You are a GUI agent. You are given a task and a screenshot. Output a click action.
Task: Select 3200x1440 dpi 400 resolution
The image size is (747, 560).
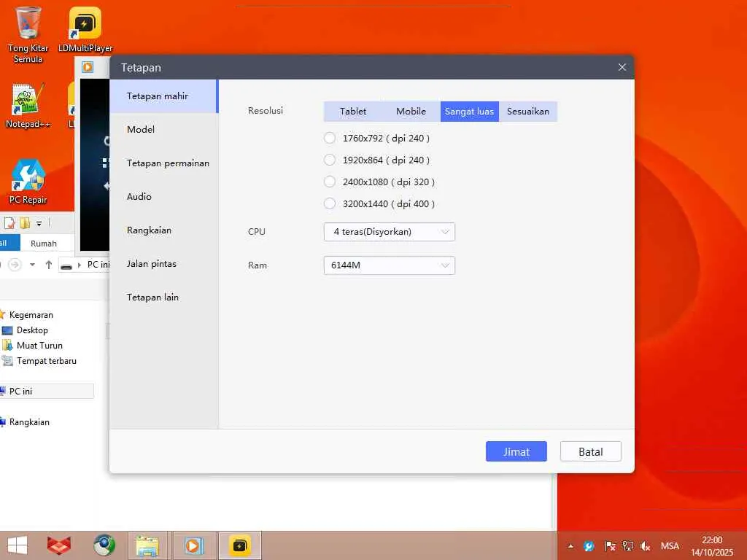click(330, 204)
